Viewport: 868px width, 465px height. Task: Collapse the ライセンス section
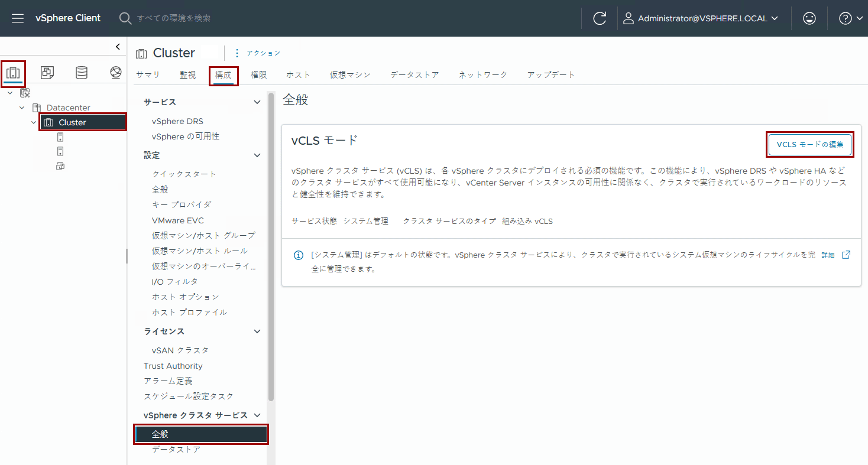(x=257, y=331)
